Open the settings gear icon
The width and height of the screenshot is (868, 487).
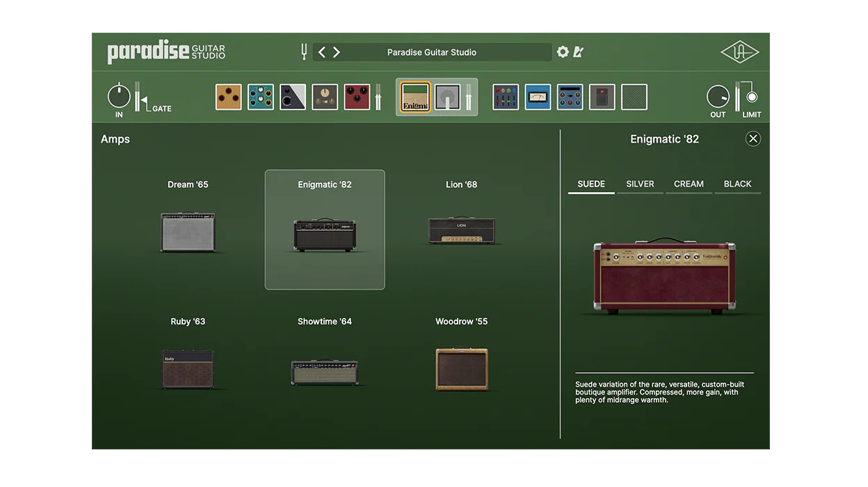point(563,52)
